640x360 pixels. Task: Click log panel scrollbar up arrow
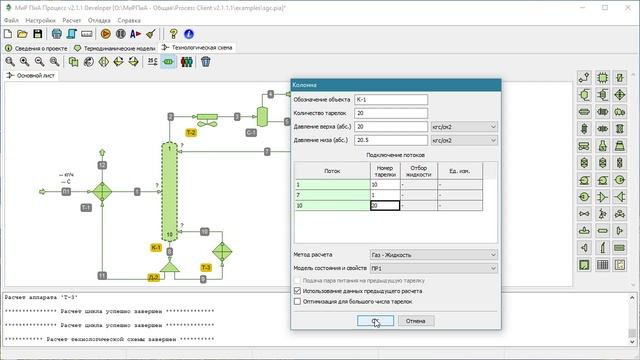pos(632,298)
